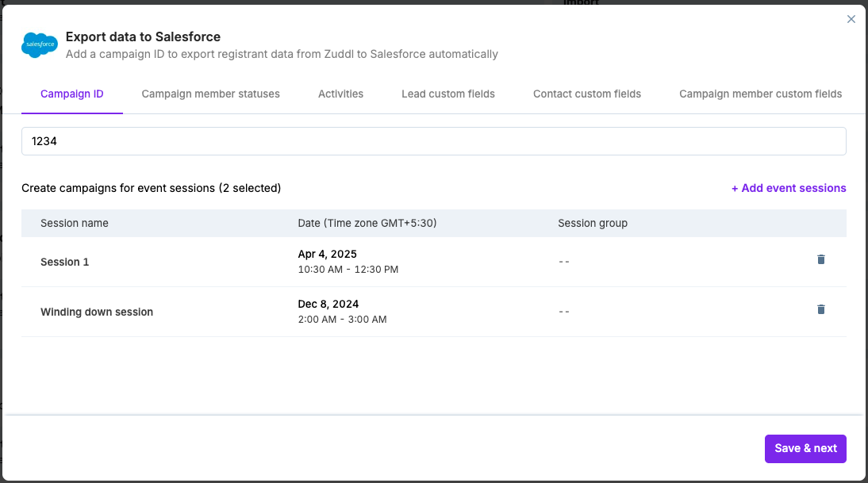This screenshot has height=483, width=868.
Task: Click the Session name column header
Action: coord(75,223)
